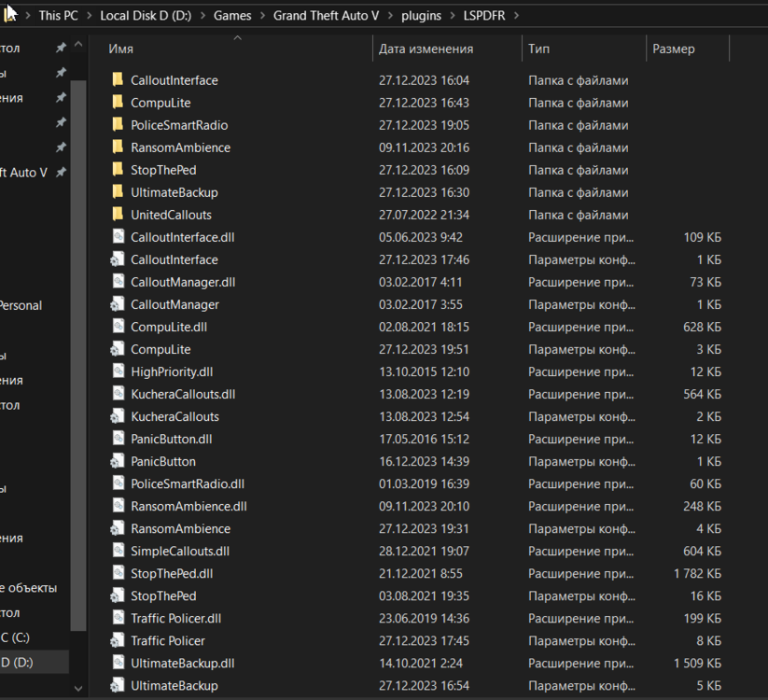Sort by the Дата изменения column header
Image resolution: width=768 pixels, height=700 pixels.
[x=426, y=49]
